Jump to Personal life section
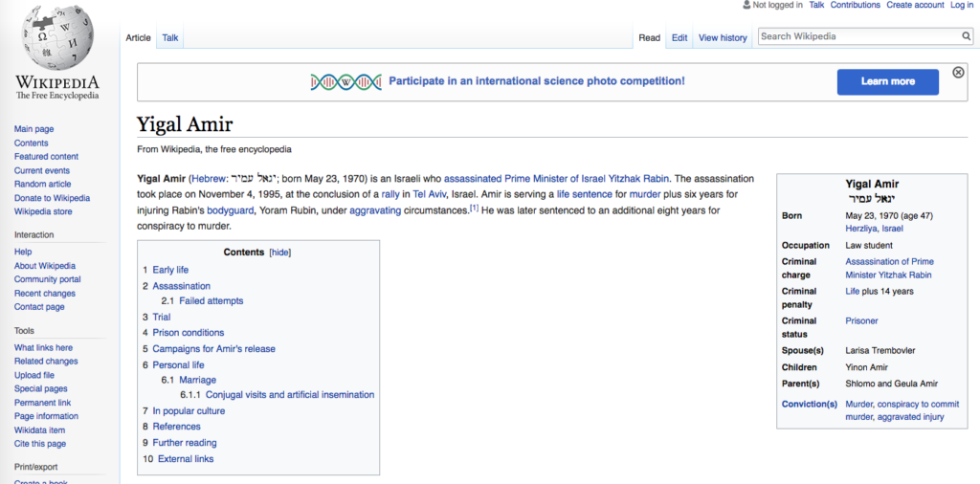Screen dimensions: 980x484 coord(178,365)
